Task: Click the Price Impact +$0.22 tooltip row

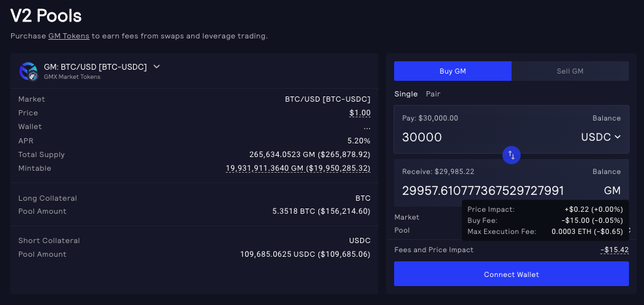Action: 545,209
